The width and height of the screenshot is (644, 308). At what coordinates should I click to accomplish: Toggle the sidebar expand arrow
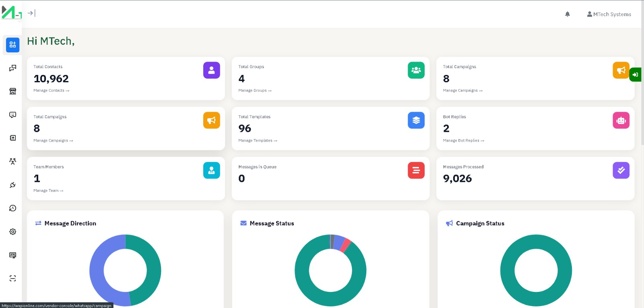pyautogui.click(x=31, y=13)
